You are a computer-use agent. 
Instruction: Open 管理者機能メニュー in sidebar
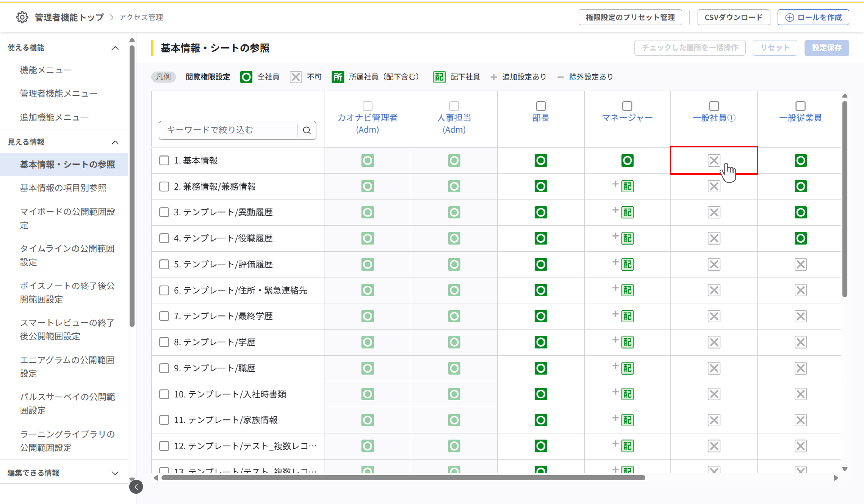(x=59, y=94)
